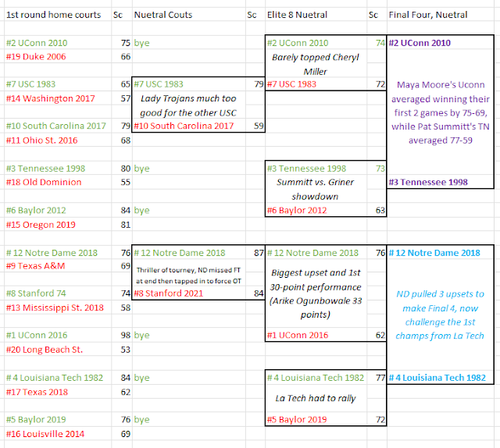Image resolution: width=500 pixels, height=448 pixels.
Task: Click the 'Barely topped Cheryl Miller' note
Action: click(316, 64)
